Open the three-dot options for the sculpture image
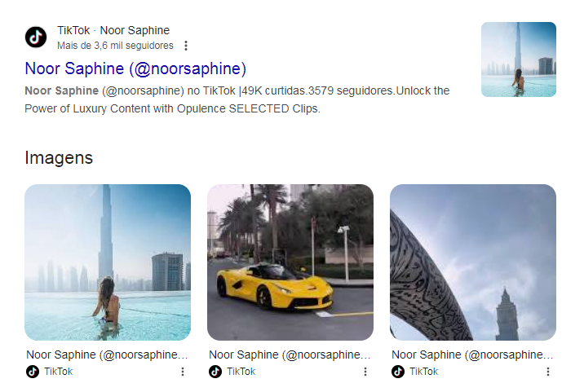The height and width of the screenshot is (392, 584). 548,372
